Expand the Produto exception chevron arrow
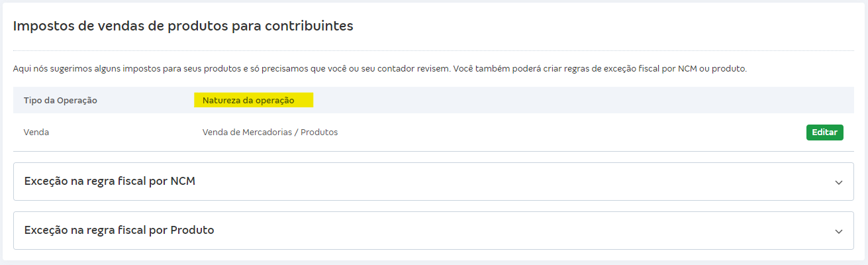 pos(838,231)
